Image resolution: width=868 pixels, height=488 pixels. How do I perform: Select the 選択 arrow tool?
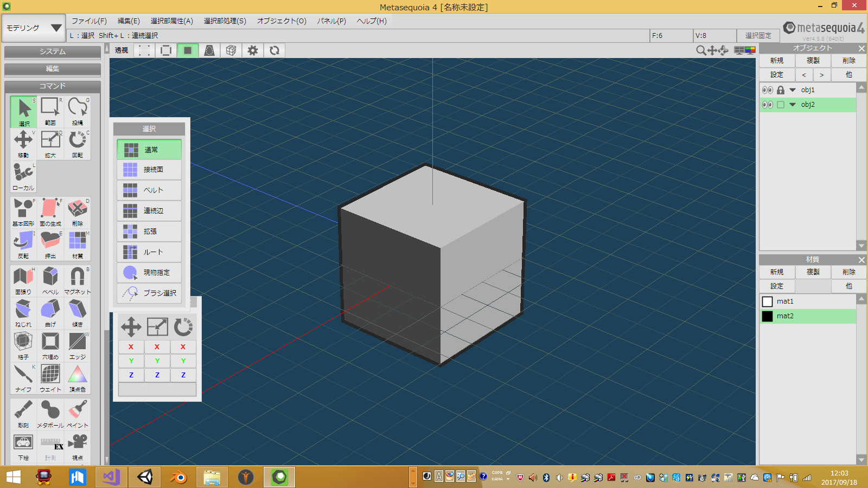pos(23,112)
